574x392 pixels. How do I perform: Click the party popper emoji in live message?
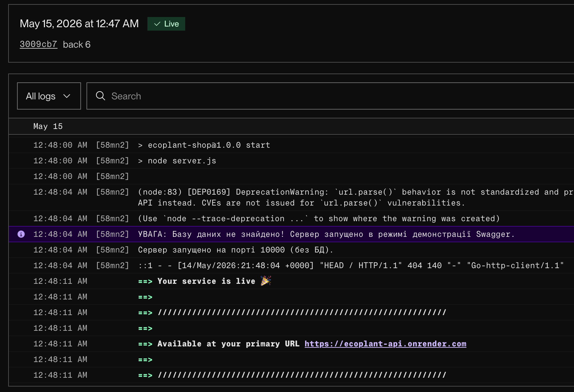[x=266, y=281]
